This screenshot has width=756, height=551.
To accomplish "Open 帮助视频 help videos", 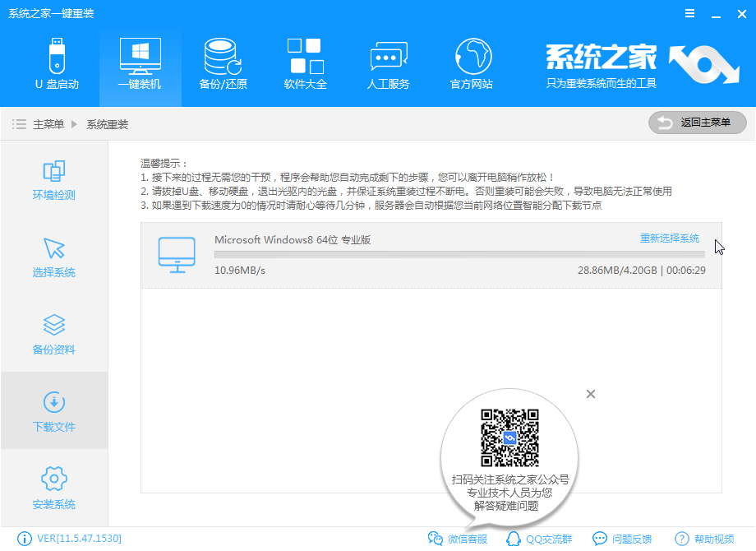I will point(704,539).
